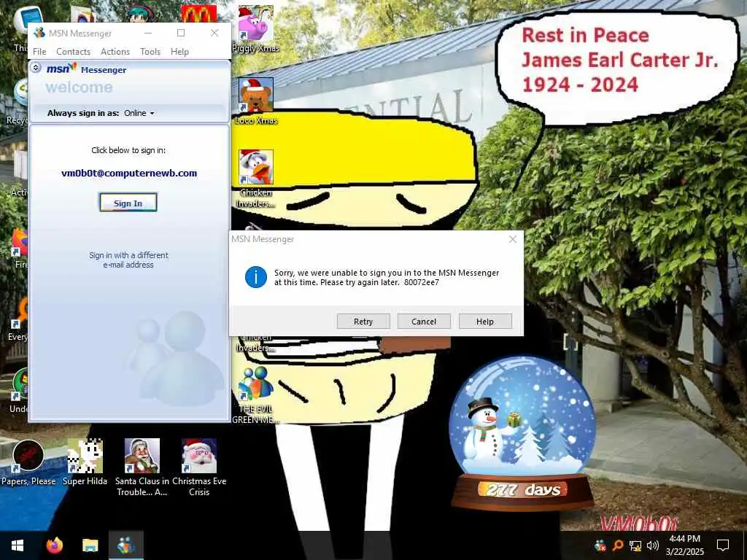Click the vm0b0t@computernewb.com account name
Screen dimensions: 747x560
(x=128, y=174)
